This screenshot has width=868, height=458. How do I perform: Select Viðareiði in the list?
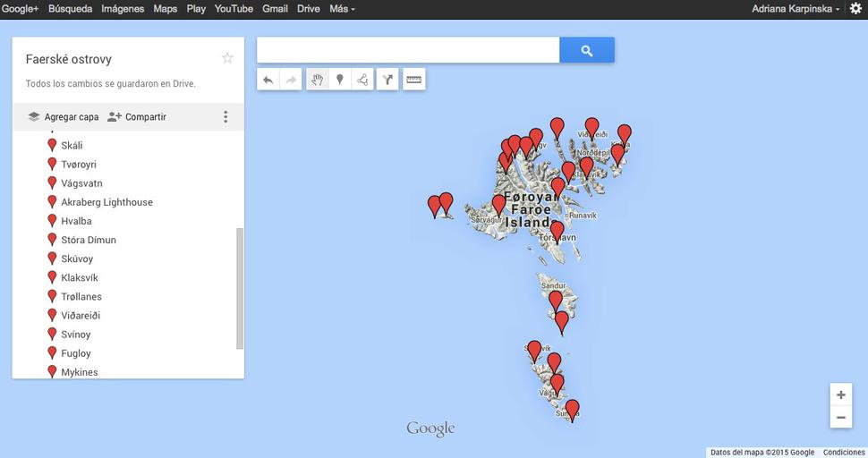pos(81,315)
